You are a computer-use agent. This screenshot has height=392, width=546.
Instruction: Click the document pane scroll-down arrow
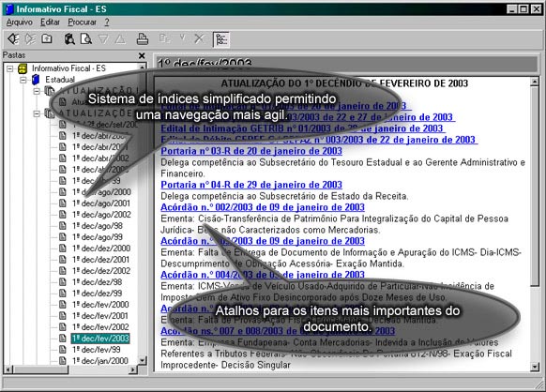coord(535,367)
